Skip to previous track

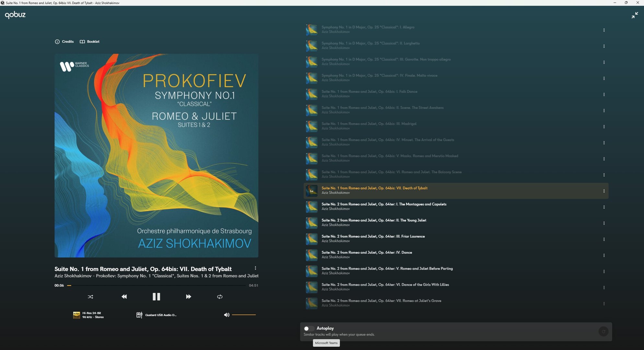click(124, 297)
